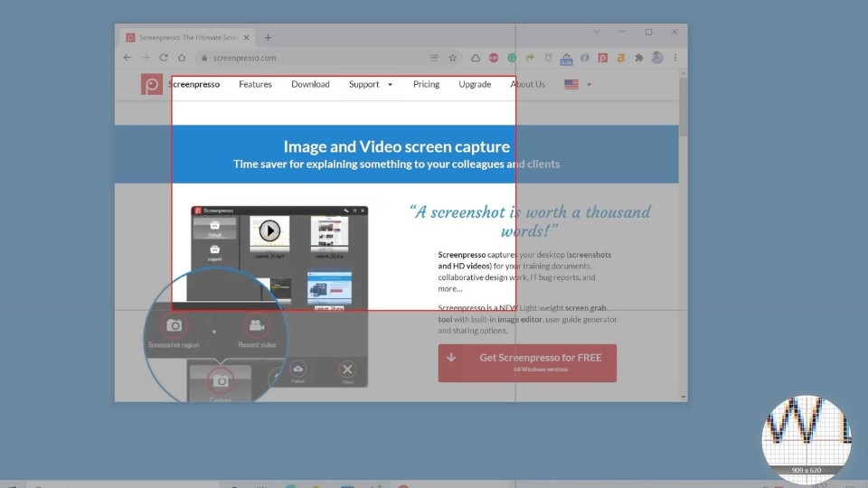Open the orange 'a' Amazon extension icon
The image size is (868, 488).
coord(620,58)
